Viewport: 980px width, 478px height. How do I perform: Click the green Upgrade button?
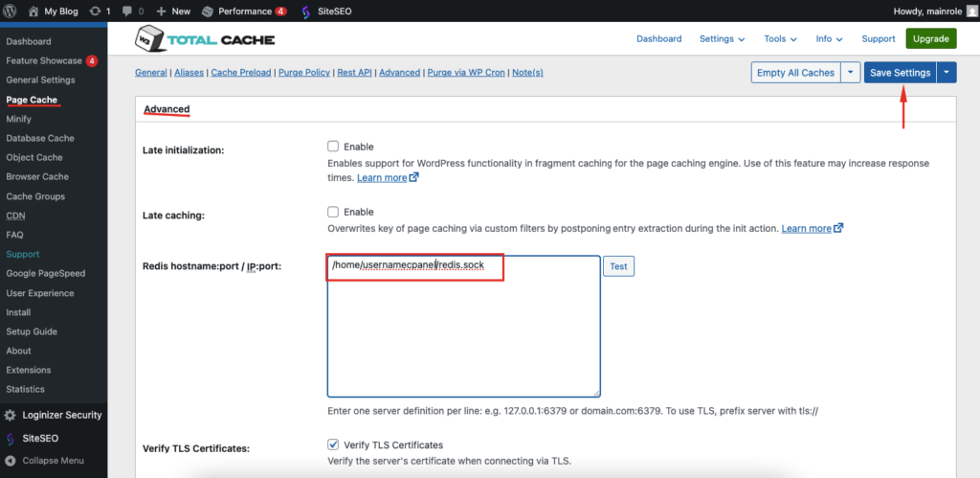930,38
